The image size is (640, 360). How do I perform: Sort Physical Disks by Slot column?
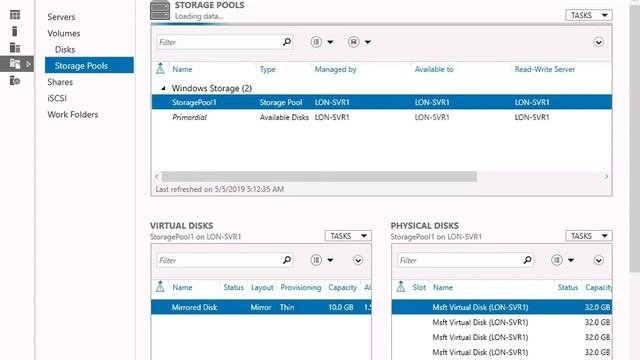point(419,287)
